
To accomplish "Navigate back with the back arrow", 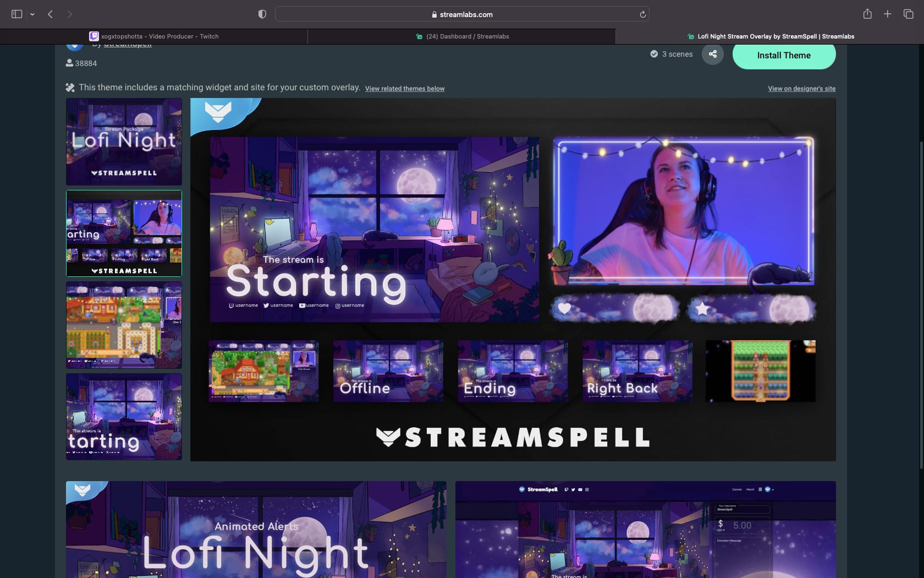I will pyautogui.click(x=50, y=14).
